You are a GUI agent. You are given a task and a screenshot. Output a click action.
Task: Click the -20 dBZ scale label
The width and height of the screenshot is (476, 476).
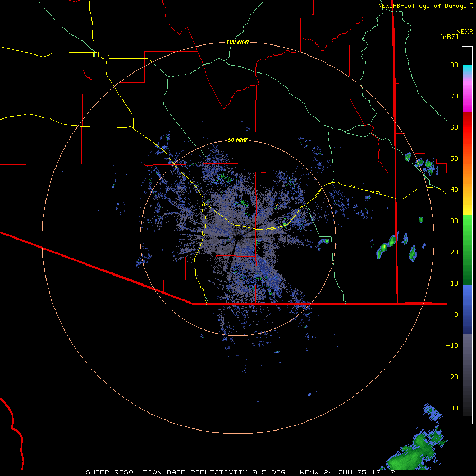pos(452,377)
